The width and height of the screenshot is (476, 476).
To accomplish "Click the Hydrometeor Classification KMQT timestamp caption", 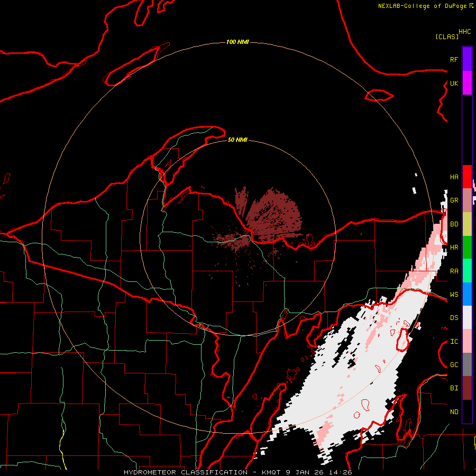I will 237,472.
